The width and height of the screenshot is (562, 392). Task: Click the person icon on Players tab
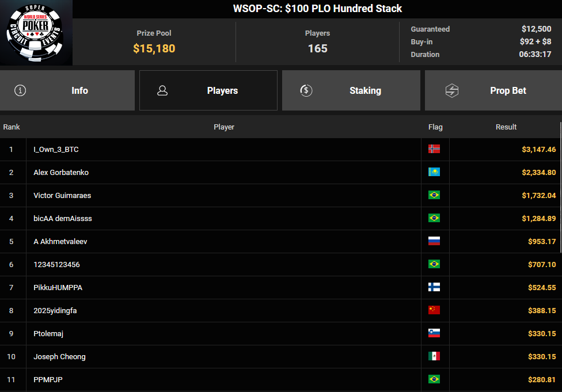[x=162, y=90]
